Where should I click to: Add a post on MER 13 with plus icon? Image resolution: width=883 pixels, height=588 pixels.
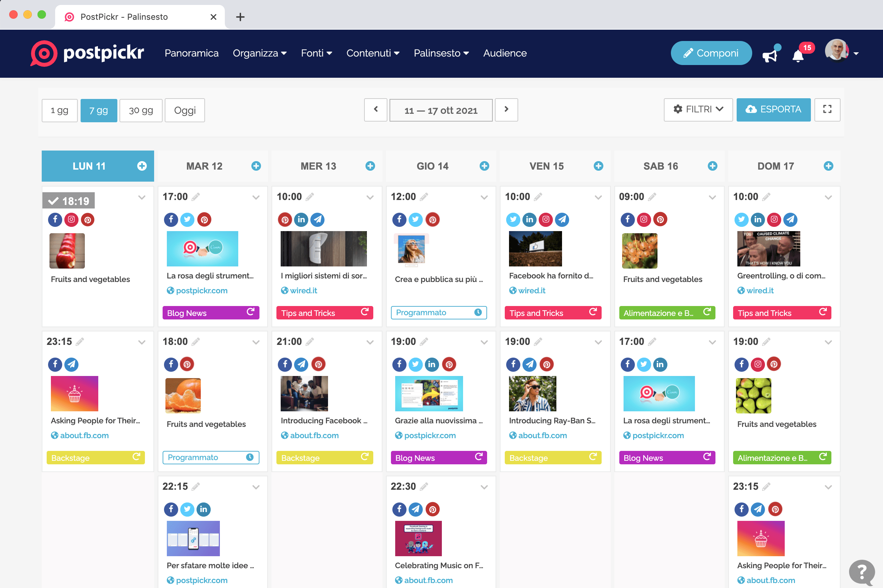370,166
